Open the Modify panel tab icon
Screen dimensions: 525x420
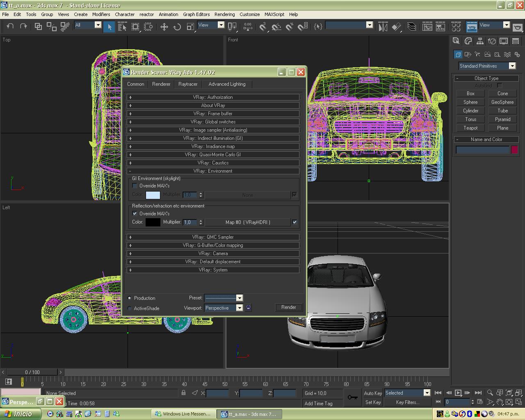click(468, 41)
